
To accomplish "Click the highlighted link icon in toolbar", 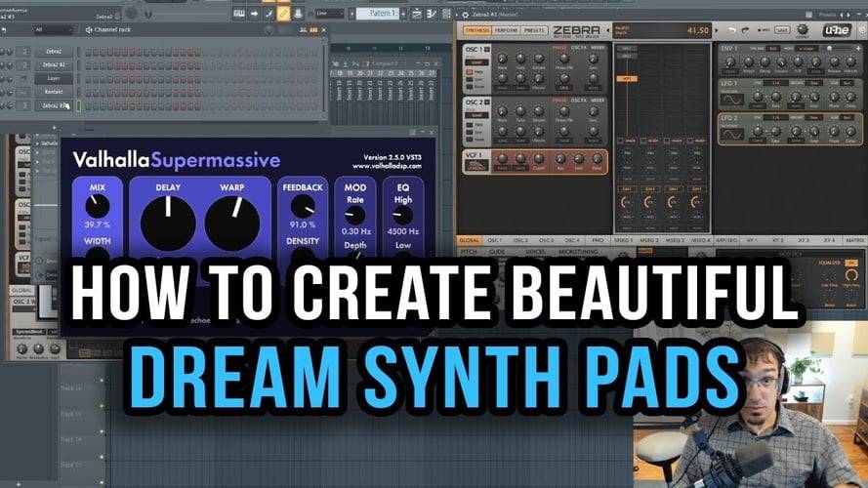I will 283,14.
